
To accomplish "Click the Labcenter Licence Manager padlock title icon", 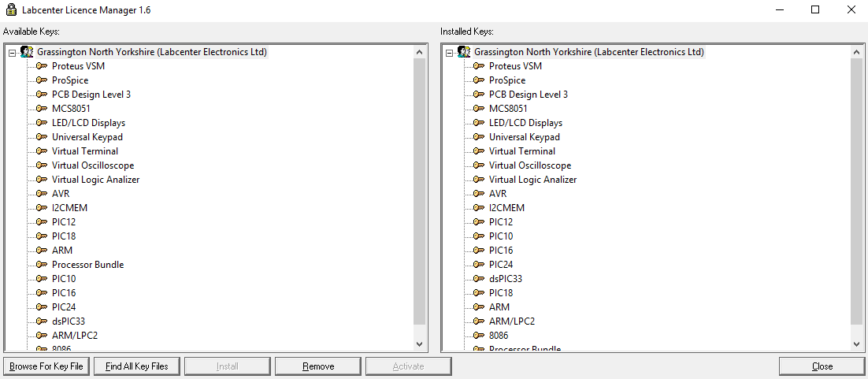I will coord(11,9).
